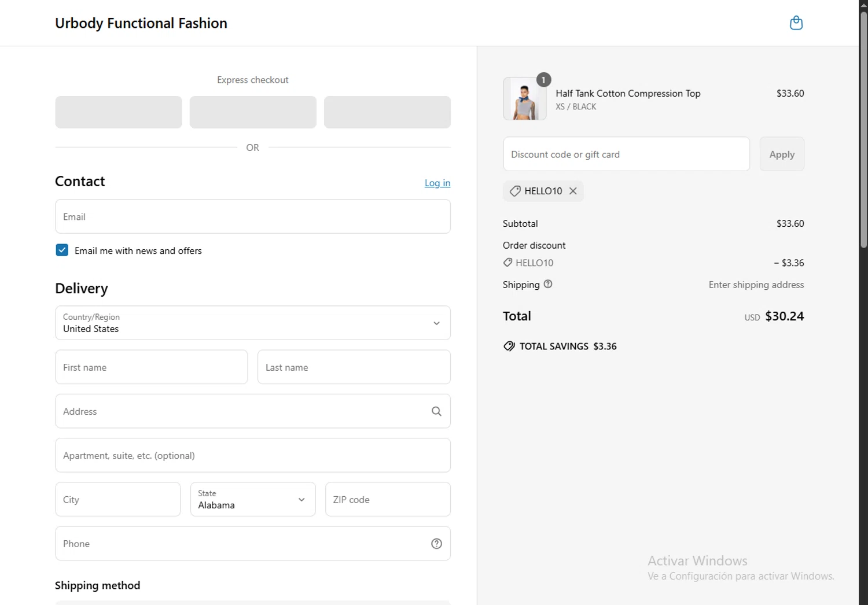
Task: Click the middle express checkout button
Action: coord(253,112)
